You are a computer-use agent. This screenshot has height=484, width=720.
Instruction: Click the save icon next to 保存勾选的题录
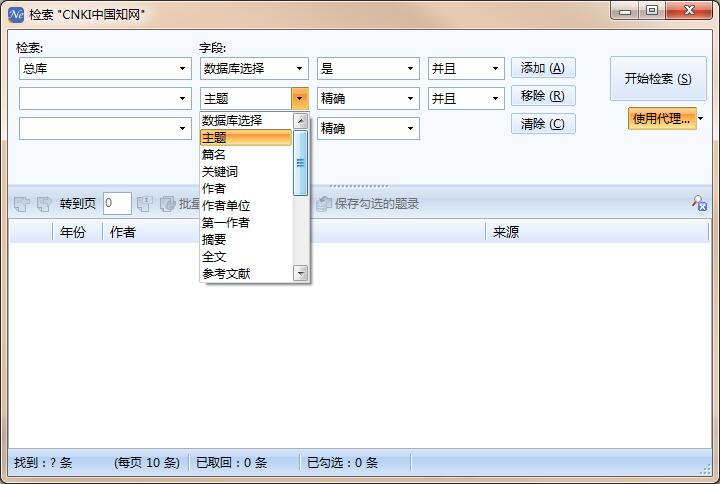tap(323, 204)
